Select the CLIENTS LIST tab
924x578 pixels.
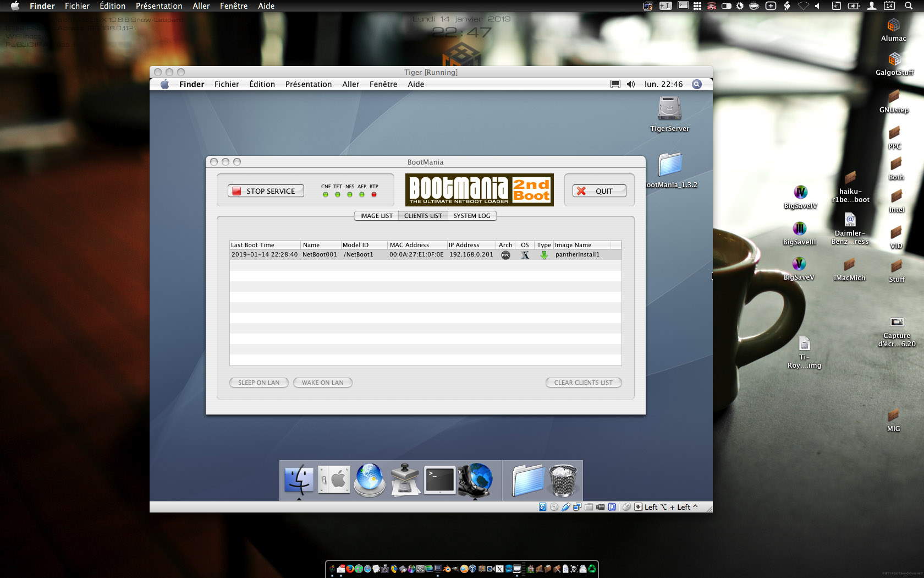coord(423,216)
